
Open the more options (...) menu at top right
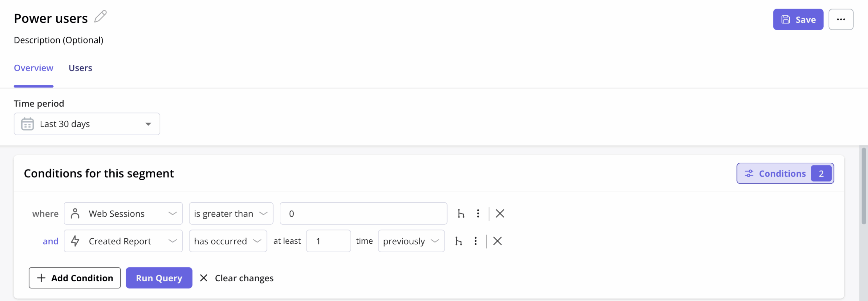(841, 19)
